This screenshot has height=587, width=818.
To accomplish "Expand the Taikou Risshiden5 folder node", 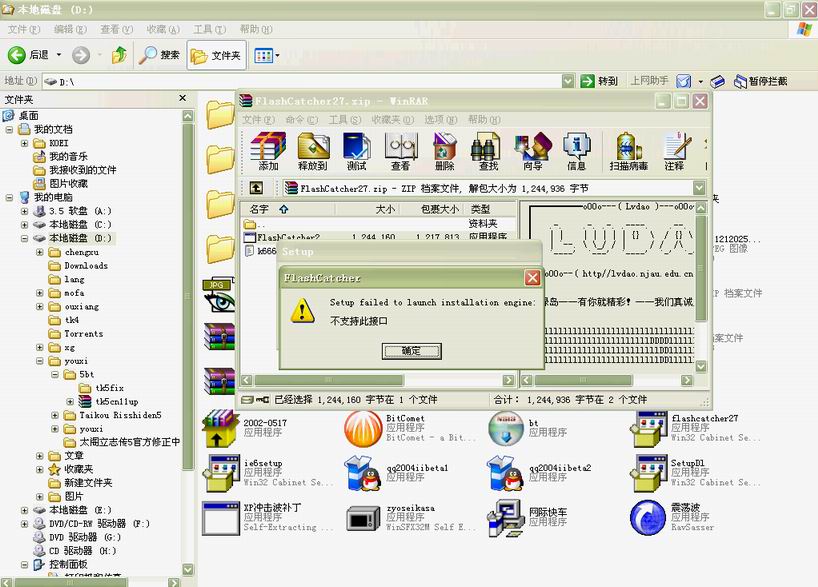I will pos(55,415).
